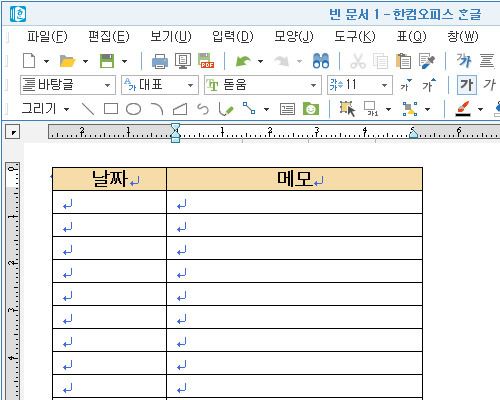
Task: Open the 창(W) menu
Action: click(463, 36)
